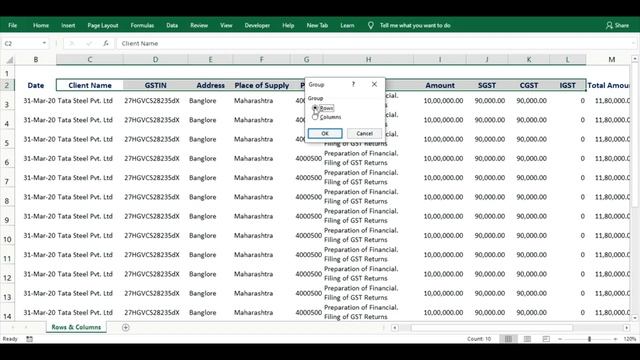Switch to Page Layout view icon

527,339
